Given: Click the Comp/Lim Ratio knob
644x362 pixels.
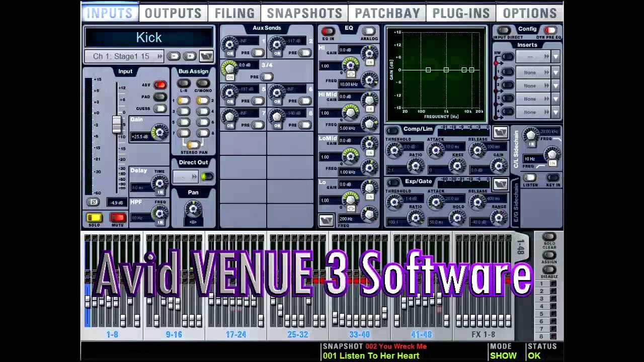Looking at the screenshot, I should tap(416, 165).
